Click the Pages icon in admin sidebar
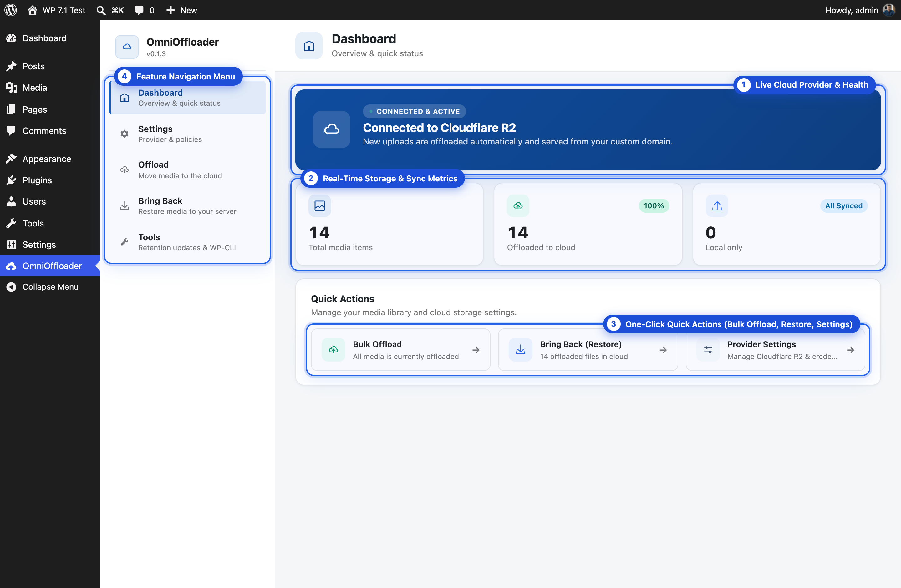Image resolution: width=901 pixels, height=588 pixels. click(x=11, y=109)
